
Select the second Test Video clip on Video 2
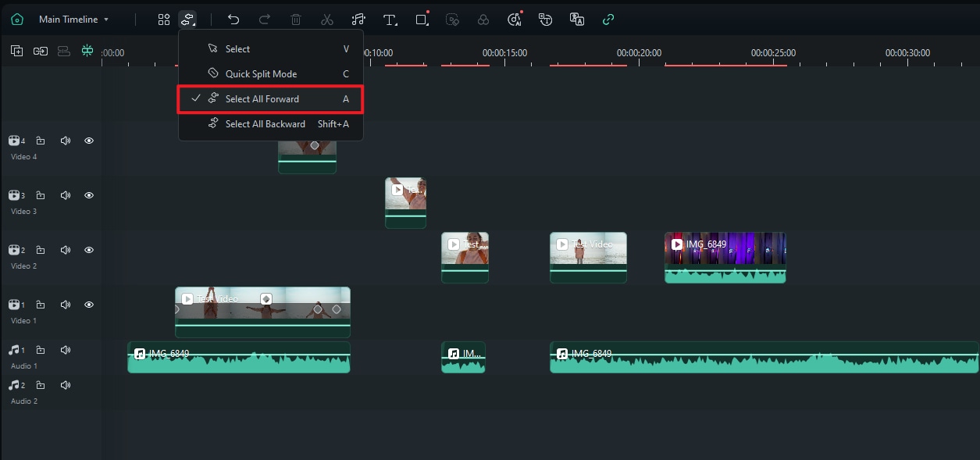point(588,257)
